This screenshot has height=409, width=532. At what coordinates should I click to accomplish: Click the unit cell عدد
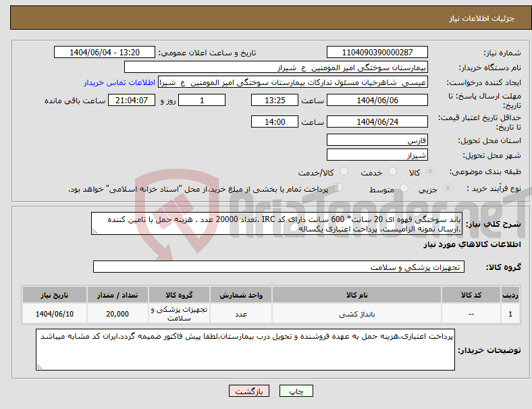coord(241,315)
